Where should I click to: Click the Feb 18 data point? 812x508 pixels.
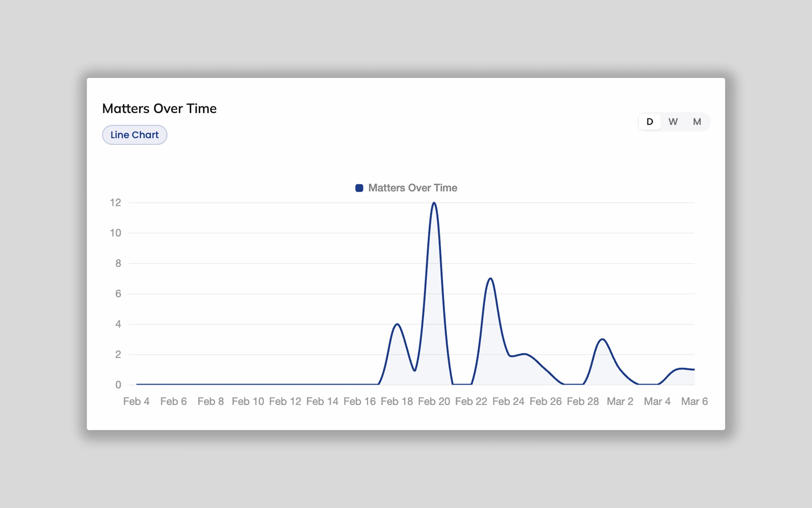(x=397, y=323)
